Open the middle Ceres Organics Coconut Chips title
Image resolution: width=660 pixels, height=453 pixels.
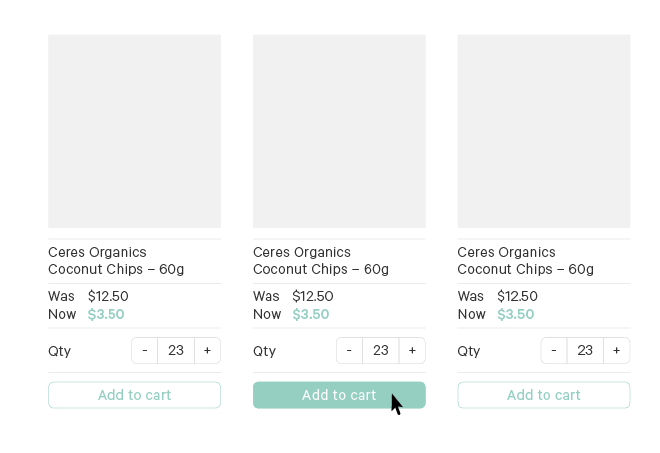321,261
